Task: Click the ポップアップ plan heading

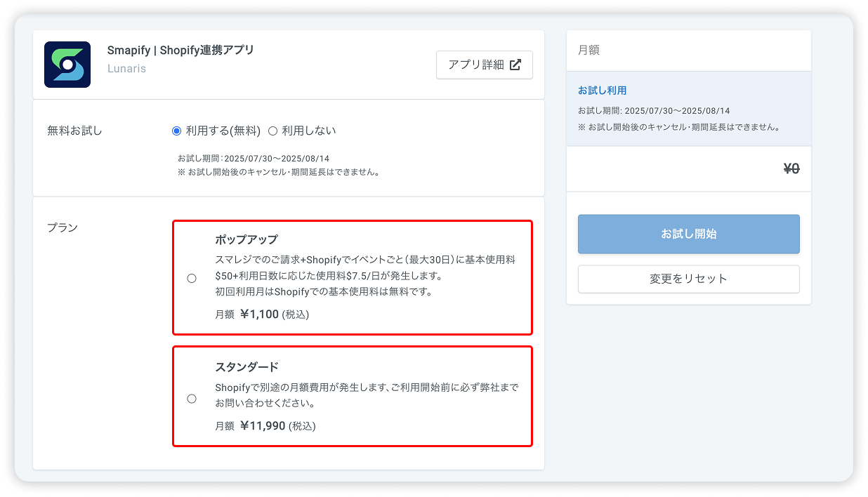Action: (246, 239)
